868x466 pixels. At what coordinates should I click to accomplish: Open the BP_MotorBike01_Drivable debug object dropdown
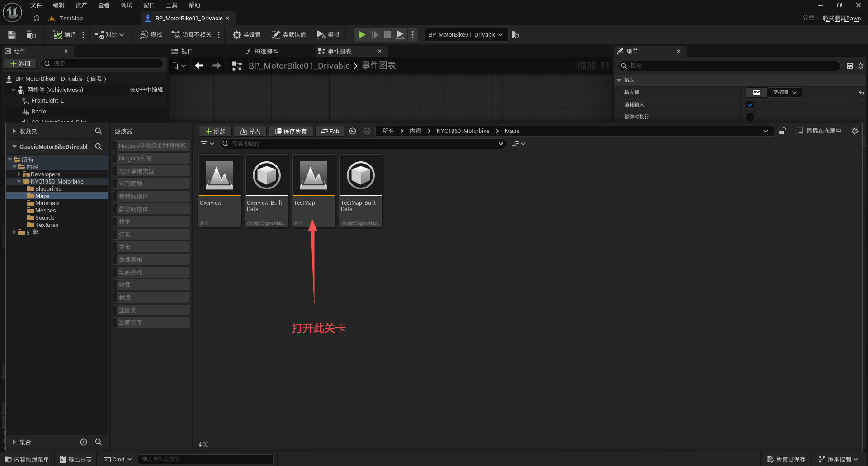click(x=466, y=35)
